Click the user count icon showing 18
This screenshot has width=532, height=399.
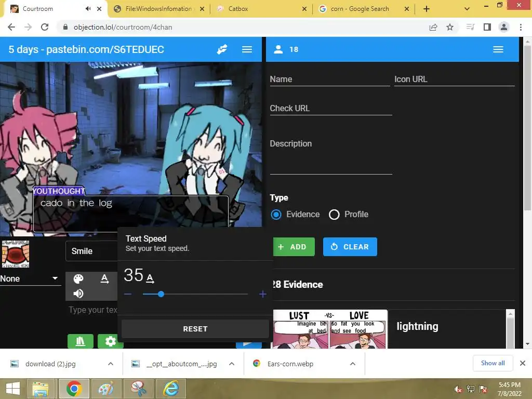[278, 49]
